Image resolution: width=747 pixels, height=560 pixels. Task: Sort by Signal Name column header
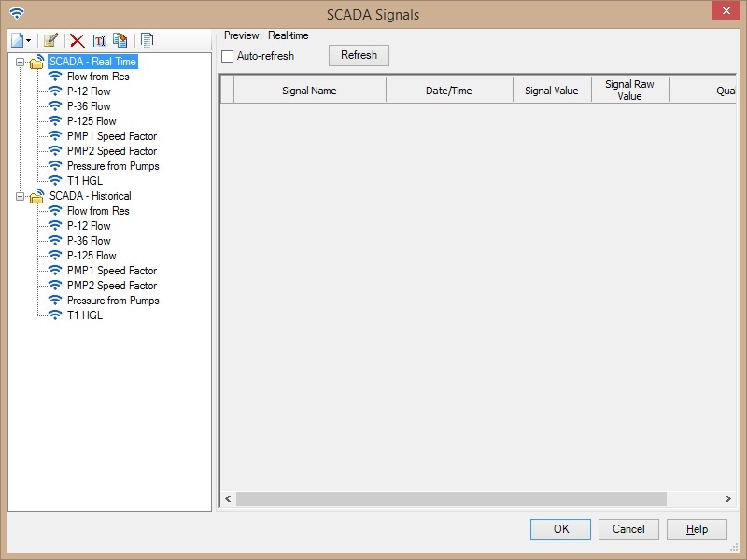click(309, 91)
